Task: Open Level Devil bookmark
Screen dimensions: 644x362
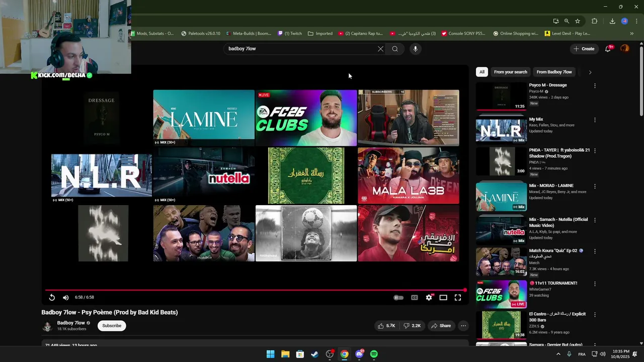Action: click(567, 34)
